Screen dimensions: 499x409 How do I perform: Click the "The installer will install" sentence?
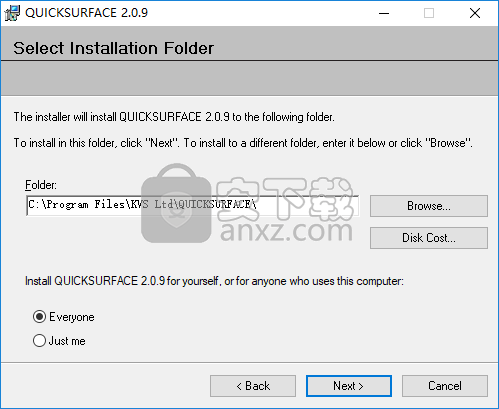[174, 117]
